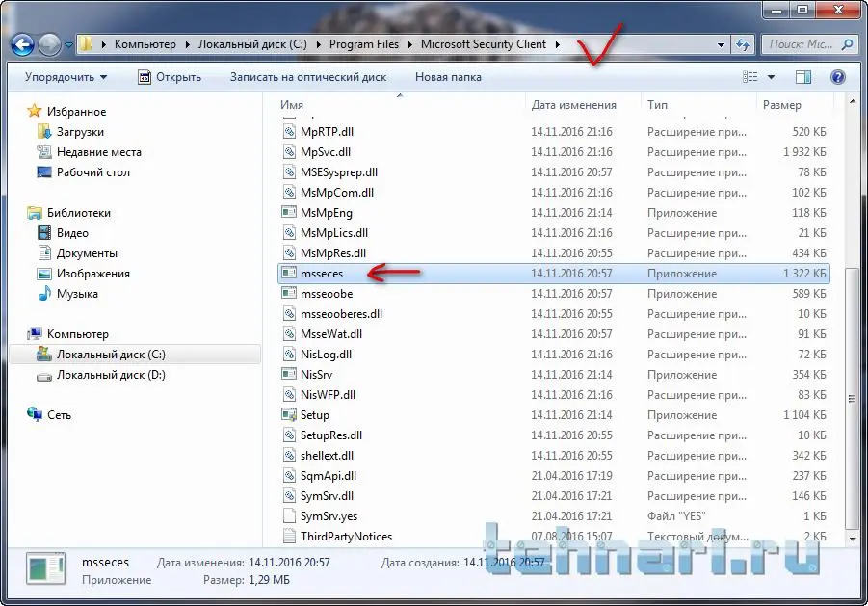Open Рабочий стол in the navigation pane
868x606 pixels.
point(93,172)
